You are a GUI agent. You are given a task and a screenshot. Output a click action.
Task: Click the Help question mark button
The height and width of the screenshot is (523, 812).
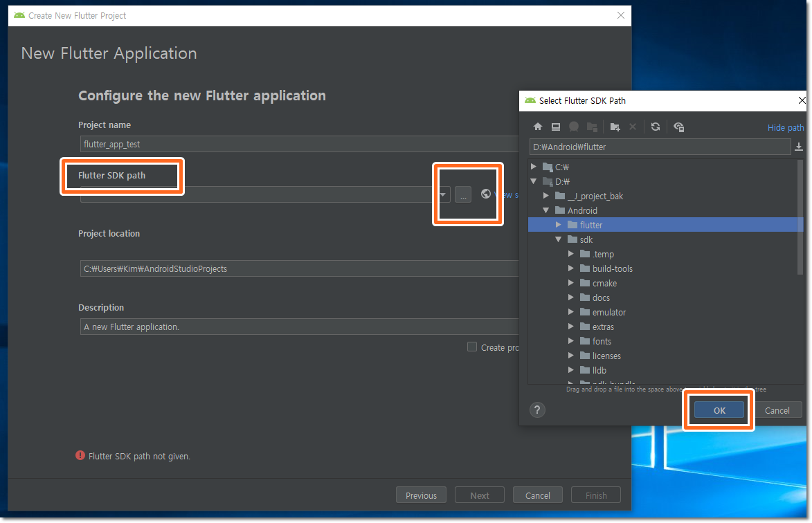[x=538, y=410]
